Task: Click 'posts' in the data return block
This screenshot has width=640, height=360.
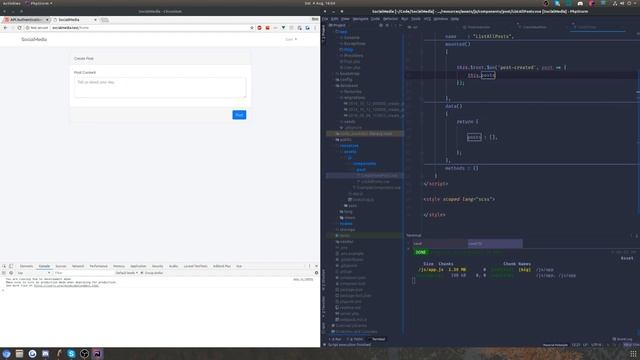Action: coord(474,137)
